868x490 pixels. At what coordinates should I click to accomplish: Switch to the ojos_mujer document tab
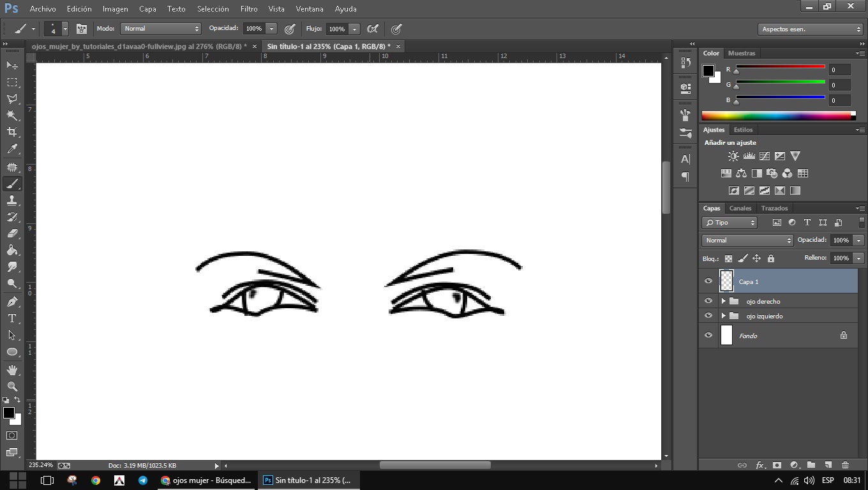(x=139, y=47)
